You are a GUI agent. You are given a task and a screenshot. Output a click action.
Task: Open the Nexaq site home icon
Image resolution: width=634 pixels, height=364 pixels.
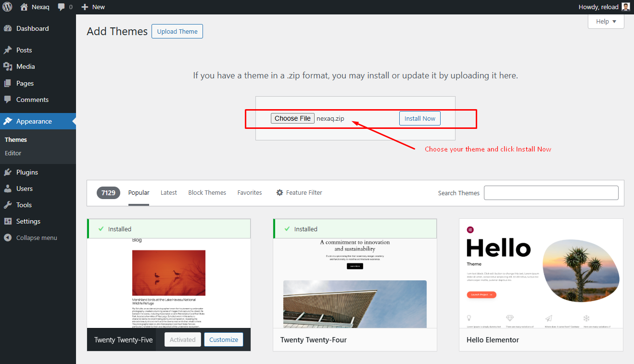tap(24, 7)
